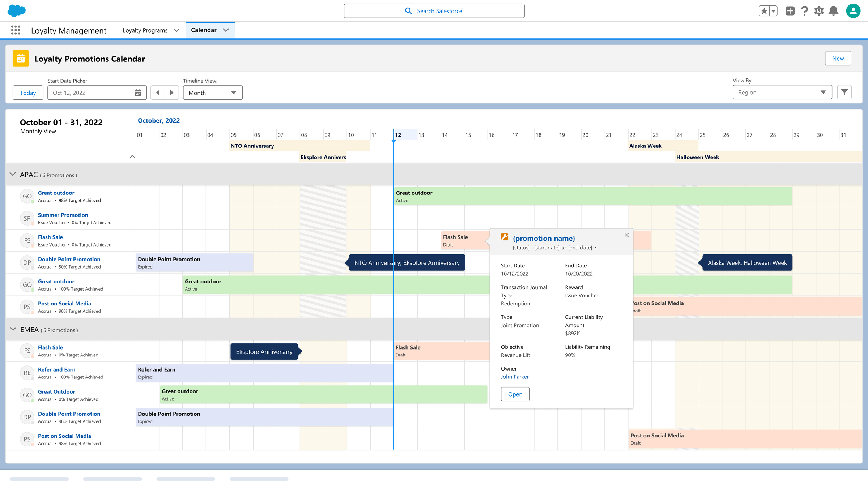Open the Favorites star icon

tap(764, 11)
